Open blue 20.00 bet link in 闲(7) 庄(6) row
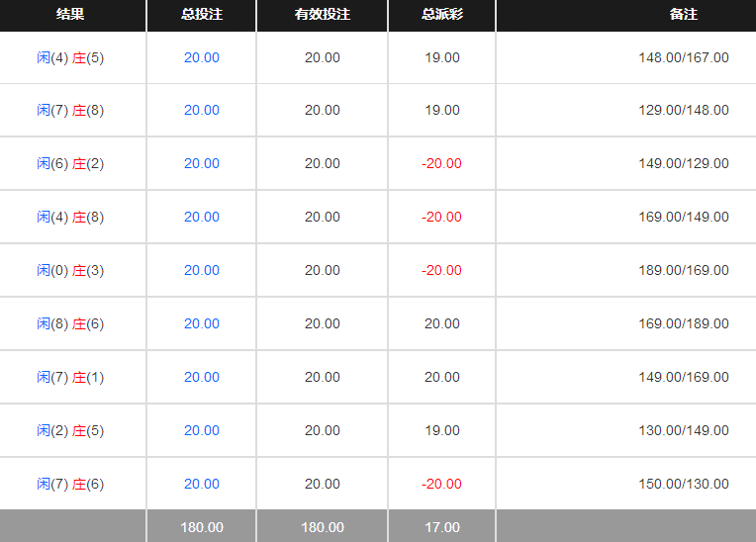The image size is (756, 542). [x=202, y=485]
